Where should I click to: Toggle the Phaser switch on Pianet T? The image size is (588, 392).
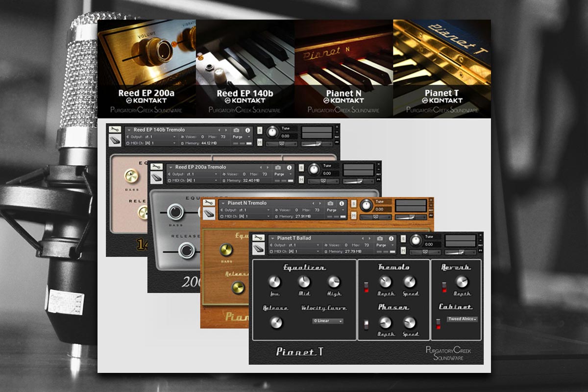coord(366,324)
